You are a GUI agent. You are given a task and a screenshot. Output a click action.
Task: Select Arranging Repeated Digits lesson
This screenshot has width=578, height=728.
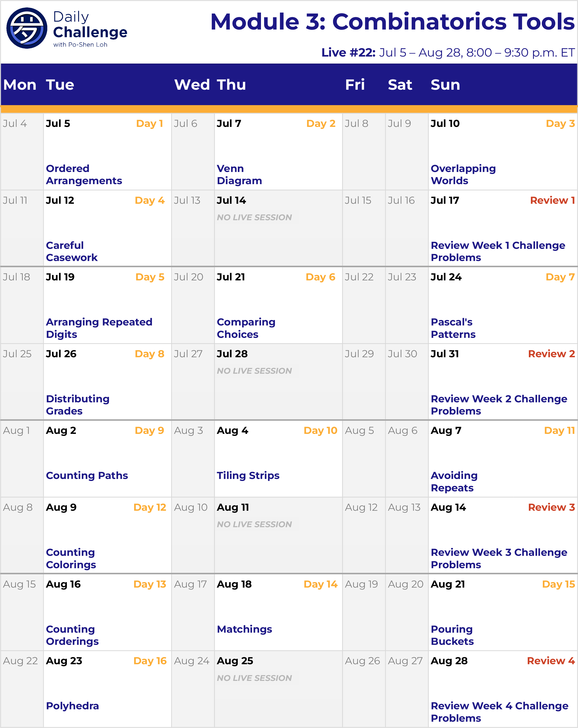point(99,328)
